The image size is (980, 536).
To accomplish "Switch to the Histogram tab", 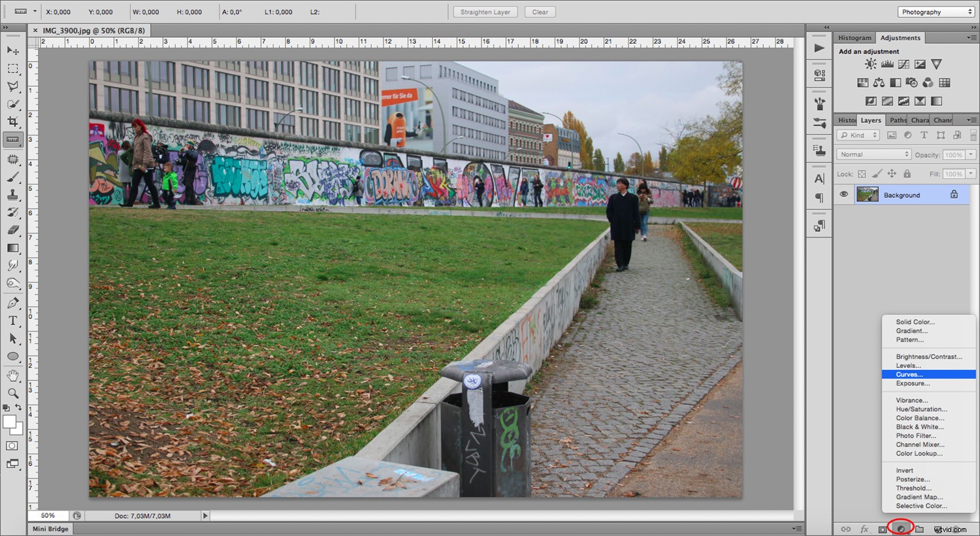I will tap(854, 37).
